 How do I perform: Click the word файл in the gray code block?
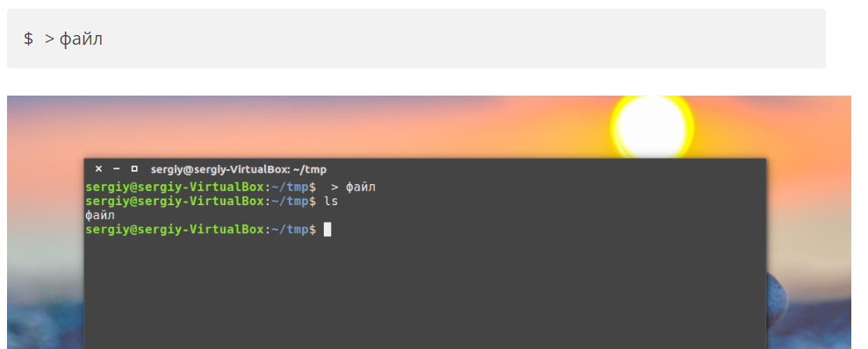81,39
